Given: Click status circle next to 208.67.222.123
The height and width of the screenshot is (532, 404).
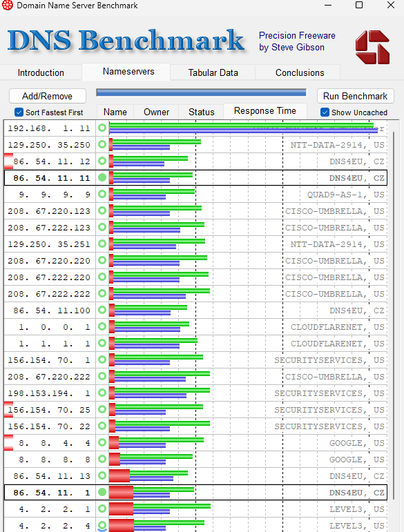Looking at the screenshot, I should pyautogui.click(x=102, y=227).
